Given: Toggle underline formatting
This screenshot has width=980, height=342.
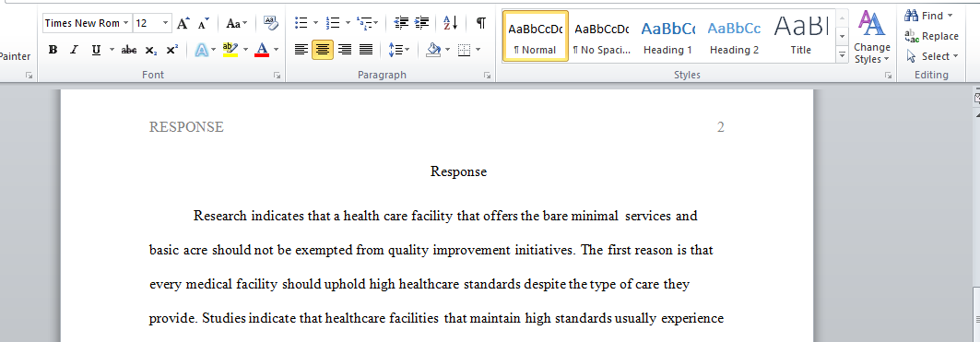Looking at the screenshot, I should [x=96, y=50].
